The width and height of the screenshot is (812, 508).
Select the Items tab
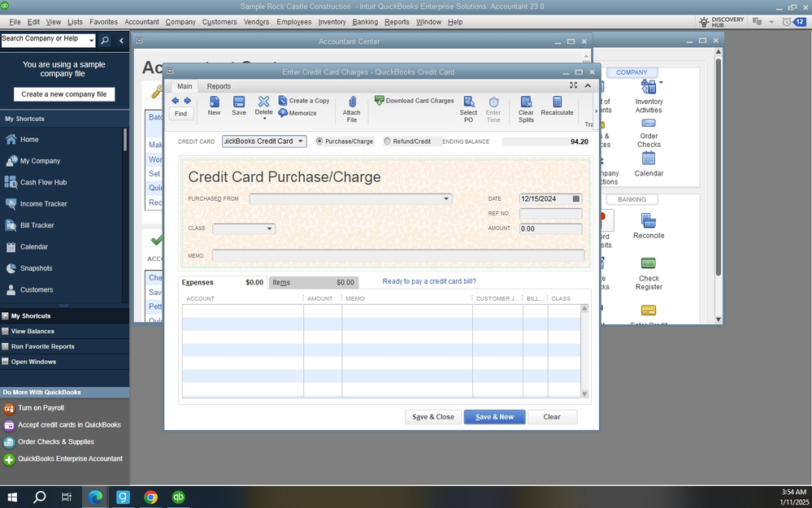[x=313, y=282]
